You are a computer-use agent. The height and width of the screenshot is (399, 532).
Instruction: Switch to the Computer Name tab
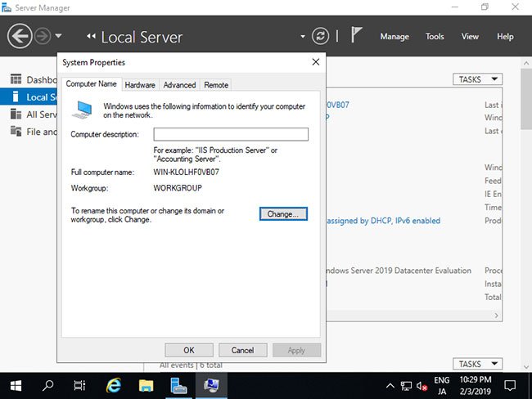tap(92, 83)
